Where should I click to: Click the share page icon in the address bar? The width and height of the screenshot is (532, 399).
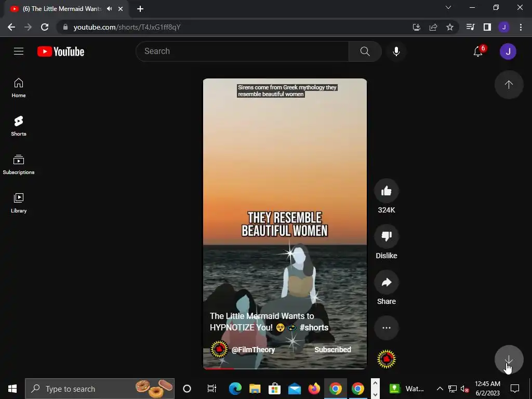tap(433, 27)
